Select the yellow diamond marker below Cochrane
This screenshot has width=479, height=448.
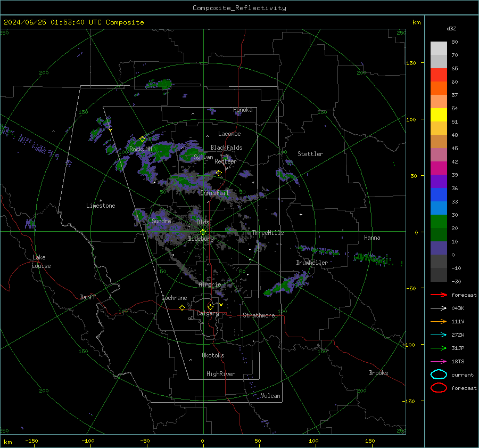[182, 307]
